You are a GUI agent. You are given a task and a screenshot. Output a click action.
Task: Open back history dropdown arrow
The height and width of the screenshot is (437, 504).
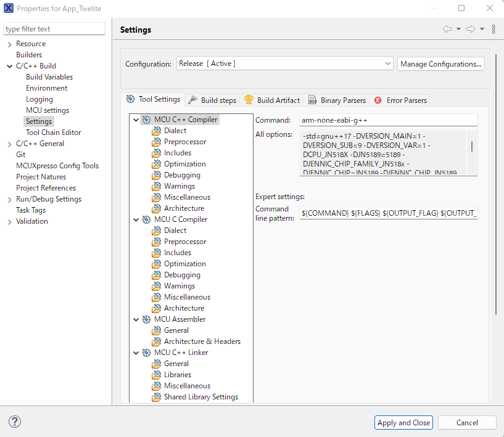(459, 29)
